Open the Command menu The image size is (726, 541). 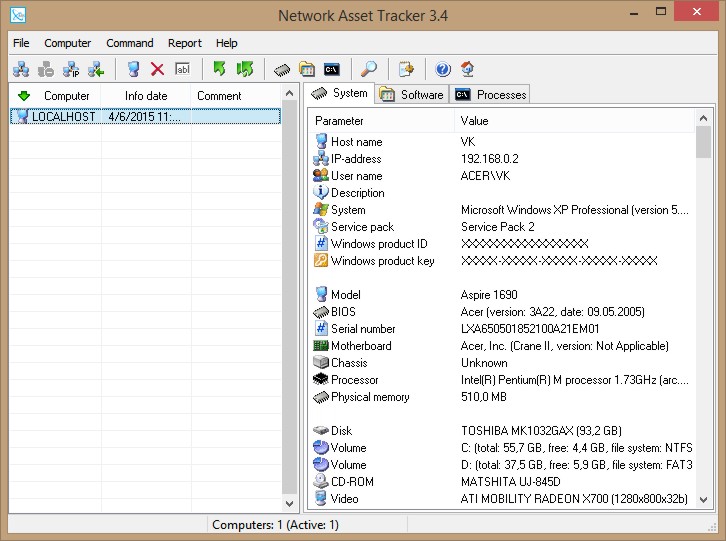[x=130, y=43]
